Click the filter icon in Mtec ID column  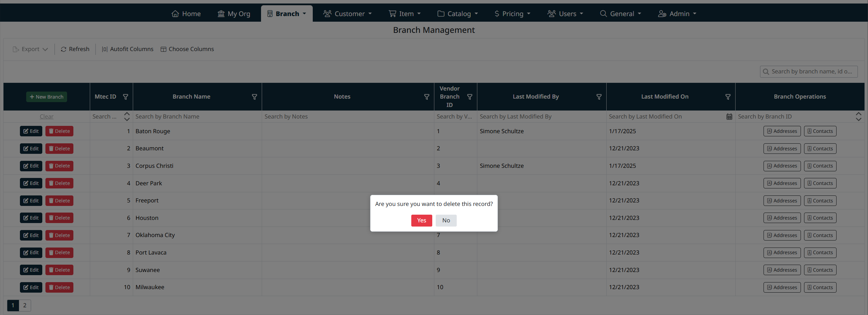pos(125,97)
